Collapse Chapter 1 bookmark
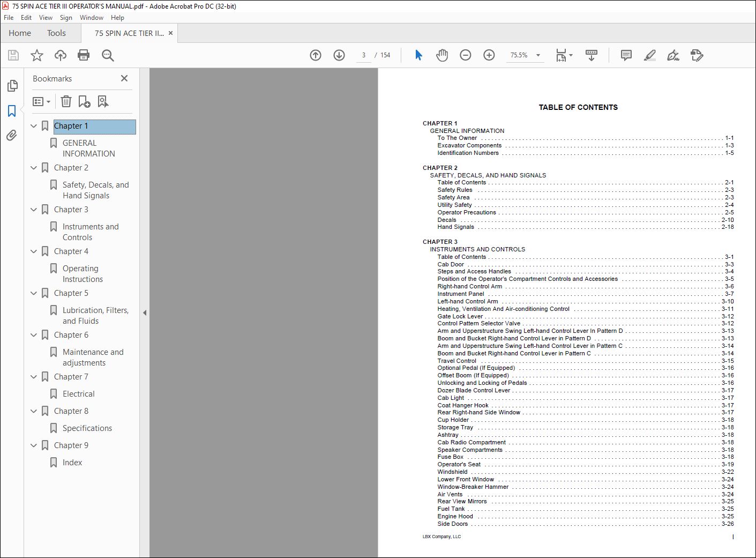Screen dimensions: 756x558 click(34, 126)
